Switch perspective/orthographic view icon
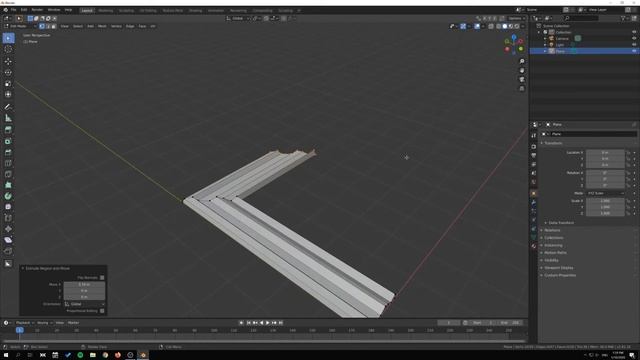This screenshot has width=640, height=360. point(522,88)
